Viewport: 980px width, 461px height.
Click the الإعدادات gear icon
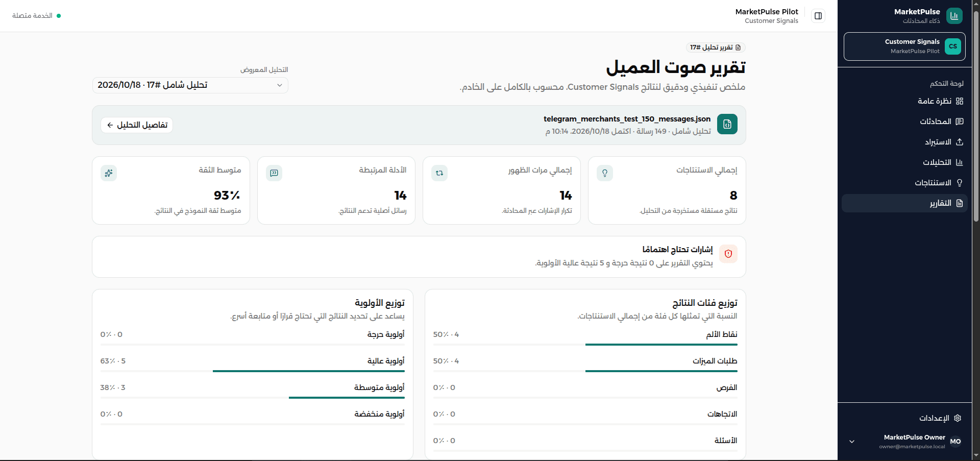(x=958, y=418)
